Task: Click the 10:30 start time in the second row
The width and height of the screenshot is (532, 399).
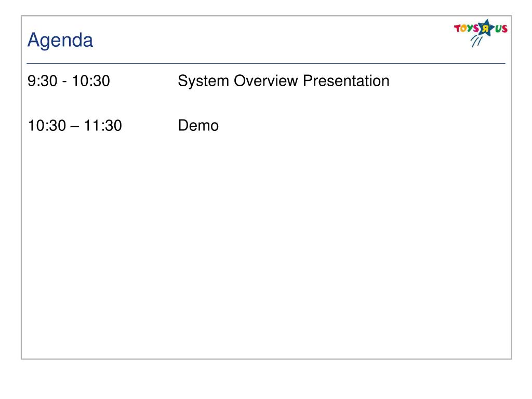Action: [x=47, y=126]
